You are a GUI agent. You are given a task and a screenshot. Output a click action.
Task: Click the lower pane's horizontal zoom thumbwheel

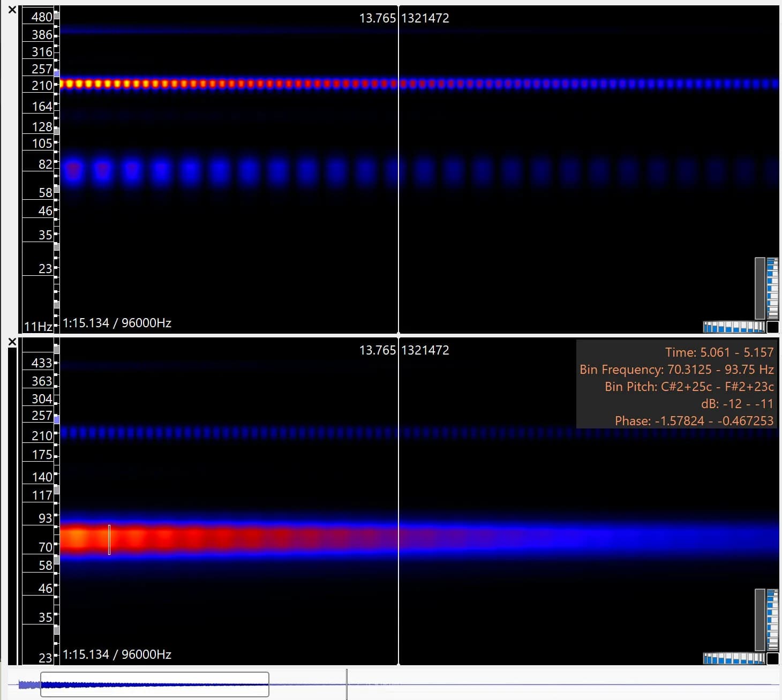pos(734,658)
